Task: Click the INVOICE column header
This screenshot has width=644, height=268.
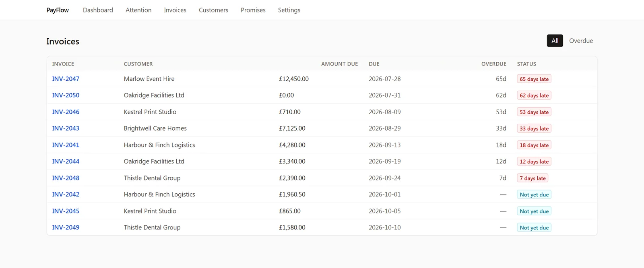Action: 63,64
